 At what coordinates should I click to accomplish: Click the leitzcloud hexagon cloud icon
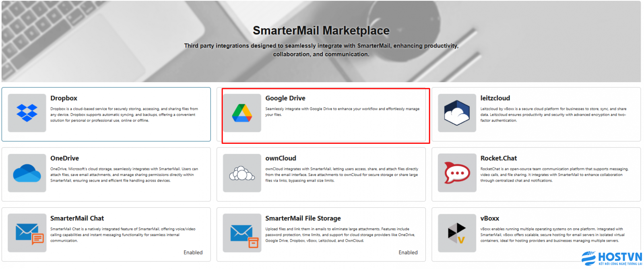point(457,113)
